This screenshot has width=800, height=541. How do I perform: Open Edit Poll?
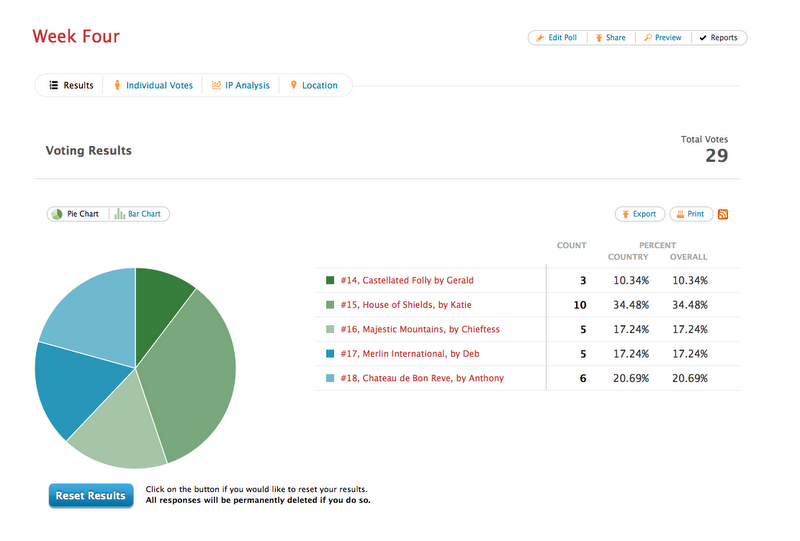(557, 38)
